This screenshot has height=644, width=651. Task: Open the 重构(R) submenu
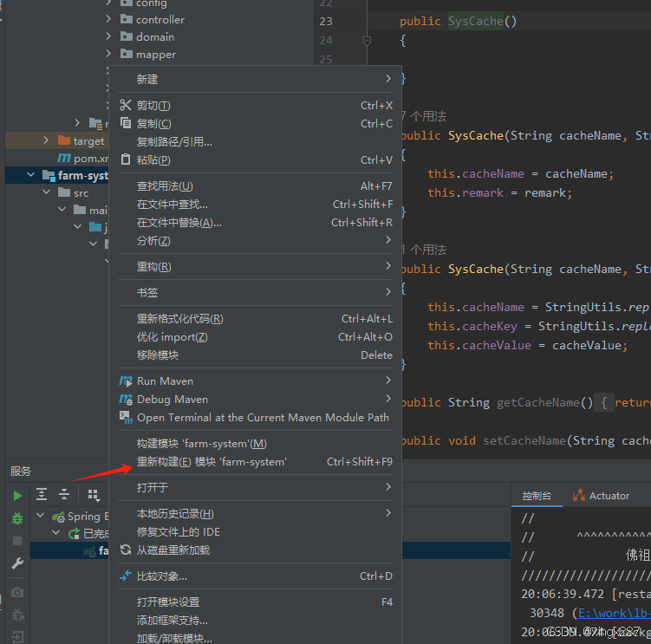[256, 267]
